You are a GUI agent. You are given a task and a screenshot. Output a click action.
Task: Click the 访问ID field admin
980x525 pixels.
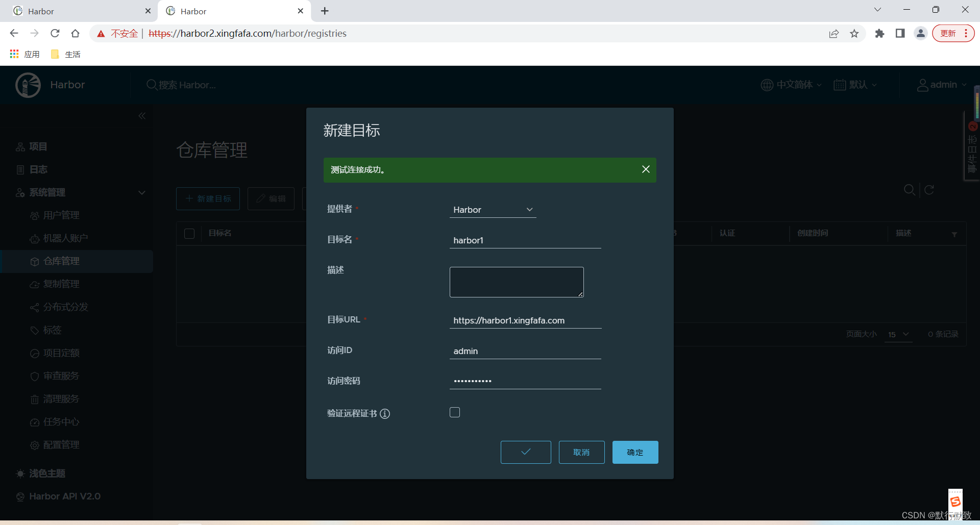click(525, 351)
